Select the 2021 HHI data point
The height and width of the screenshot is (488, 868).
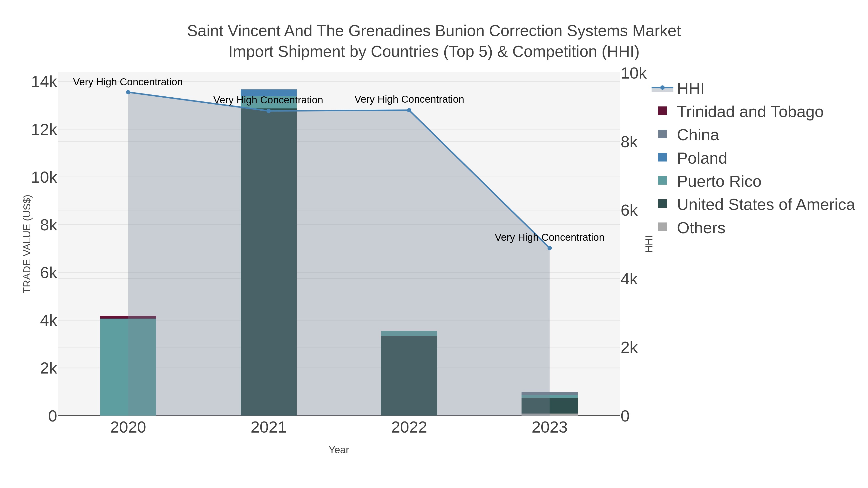[269, 111]
